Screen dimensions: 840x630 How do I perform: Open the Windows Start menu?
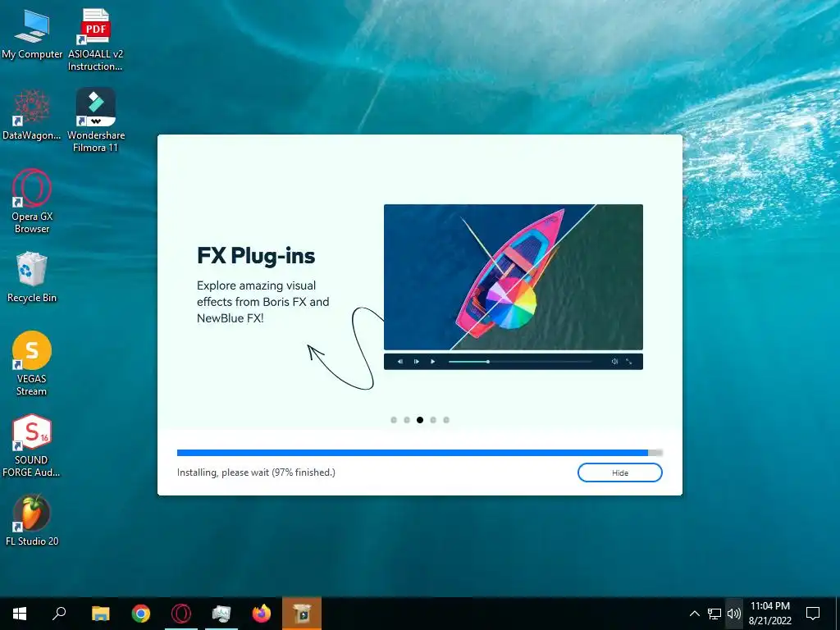pos(20,614)
